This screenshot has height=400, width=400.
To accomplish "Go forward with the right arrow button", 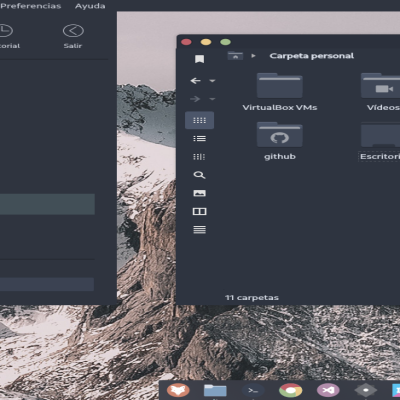I will coord(195,99).
